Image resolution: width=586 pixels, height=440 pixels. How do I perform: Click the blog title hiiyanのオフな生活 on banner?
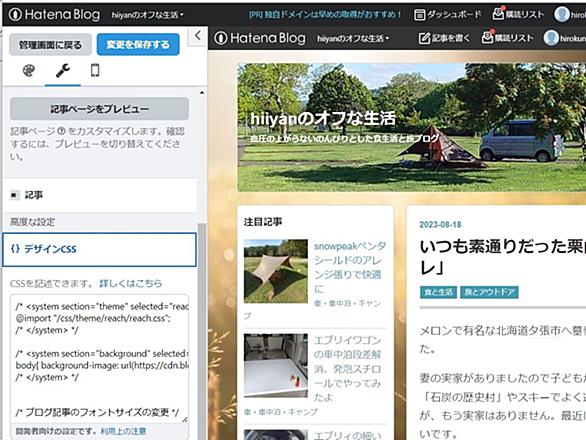[323, 119]
